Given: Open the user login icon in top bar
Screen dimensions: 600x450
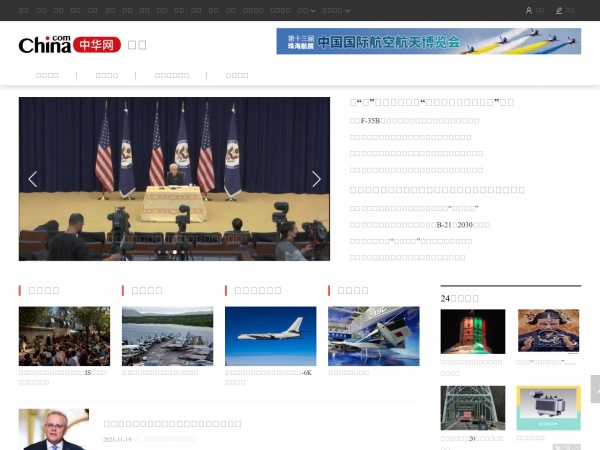Looking at the screenshot, I should point(528,11).
